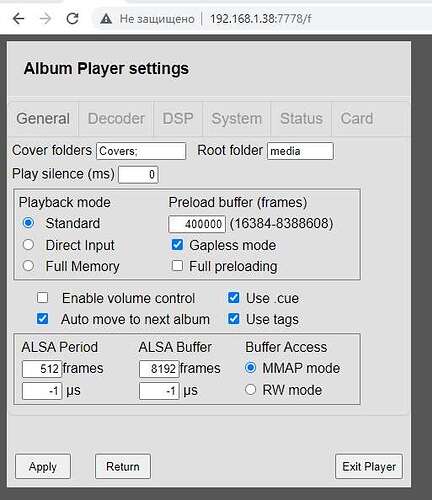
Task: Select Full Memory playback mode
Action: (x=28, y=266)
